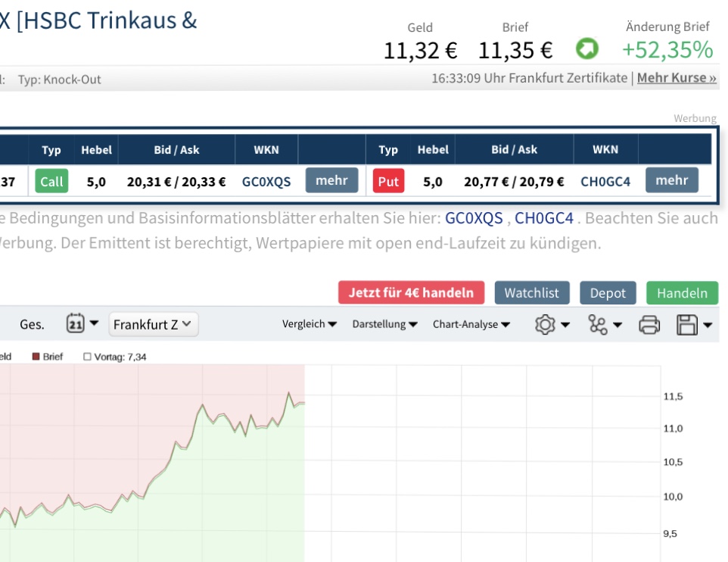Open the Mehr Kurse link
The image size is (728, 562).
click(677, 78)
